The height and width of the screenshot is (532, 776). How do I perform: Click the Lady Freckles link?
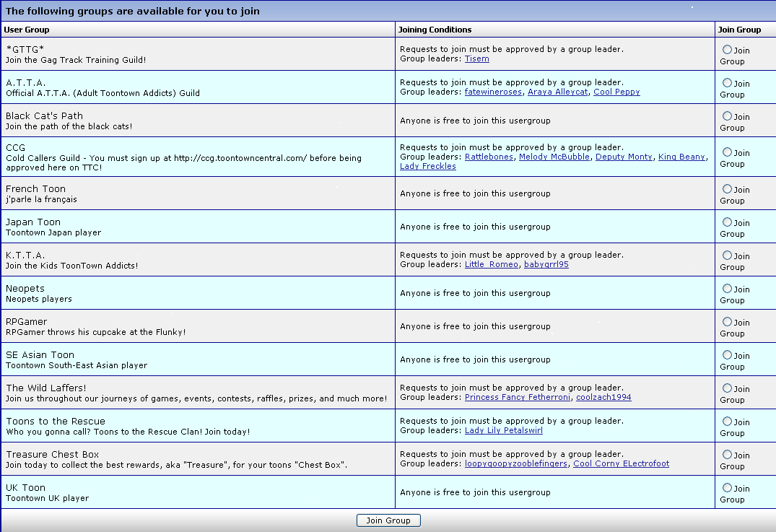428,166
